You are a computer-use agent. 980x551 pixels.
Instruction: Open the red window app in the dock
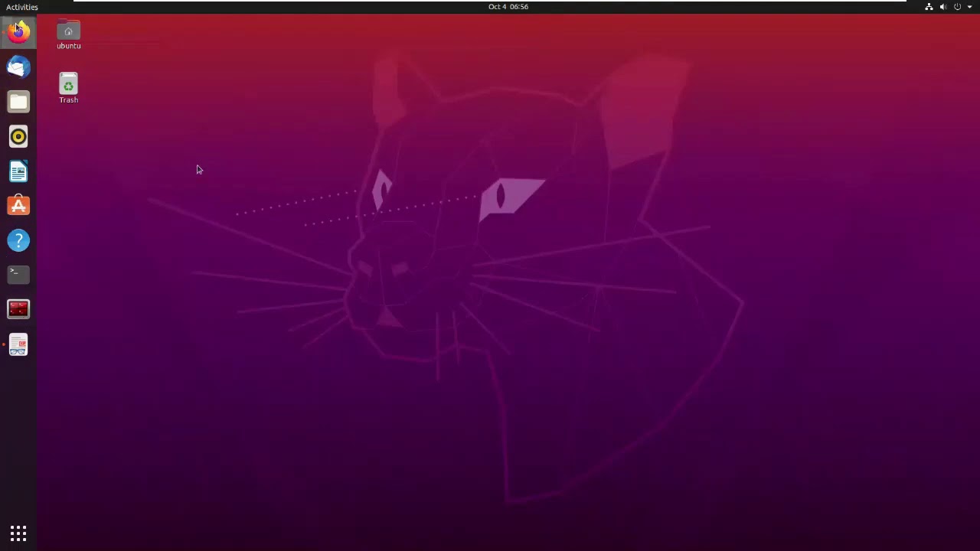click(18, 309)
